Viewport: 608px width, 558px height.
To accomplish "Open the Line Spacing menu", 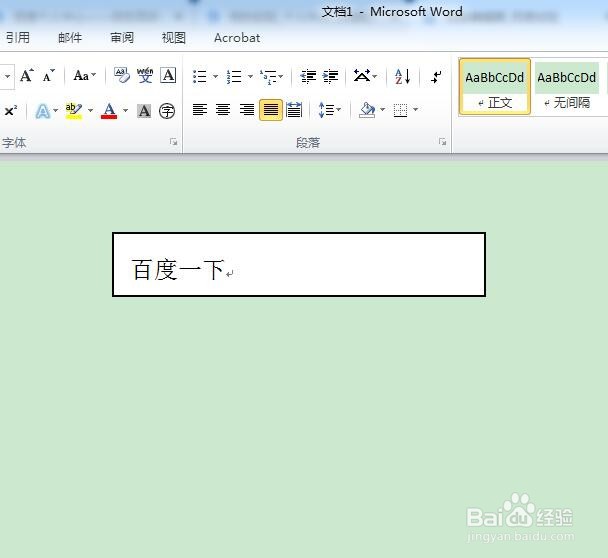I will [x=329, y=110].
